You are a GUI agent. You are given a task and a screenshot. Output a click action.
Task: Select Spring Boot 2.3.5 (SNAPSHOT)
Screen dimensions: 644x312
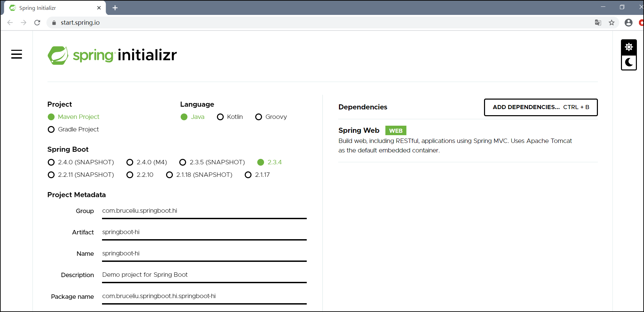click(212, 162)
